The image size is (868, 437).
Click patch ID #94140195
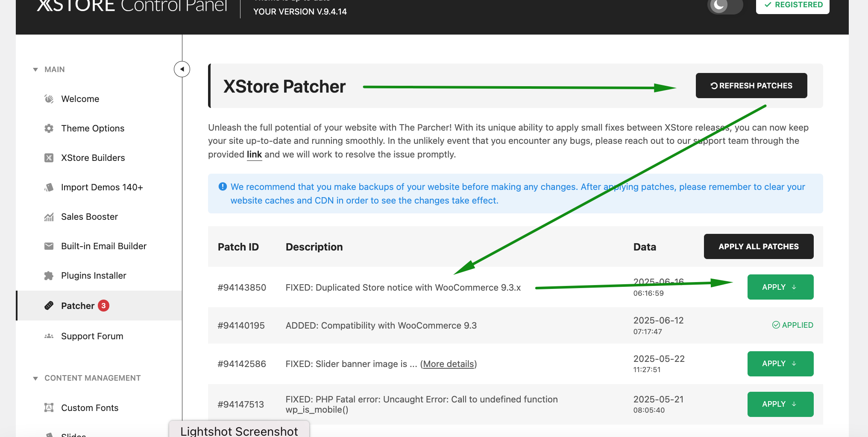pos(241,326)
